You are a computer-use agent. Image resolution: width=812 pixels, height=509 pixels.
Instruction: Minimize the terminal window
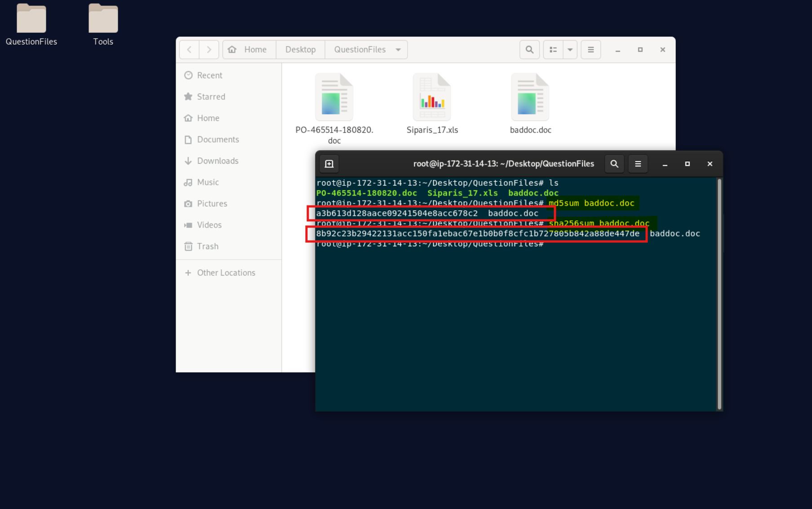click(665, 164)
